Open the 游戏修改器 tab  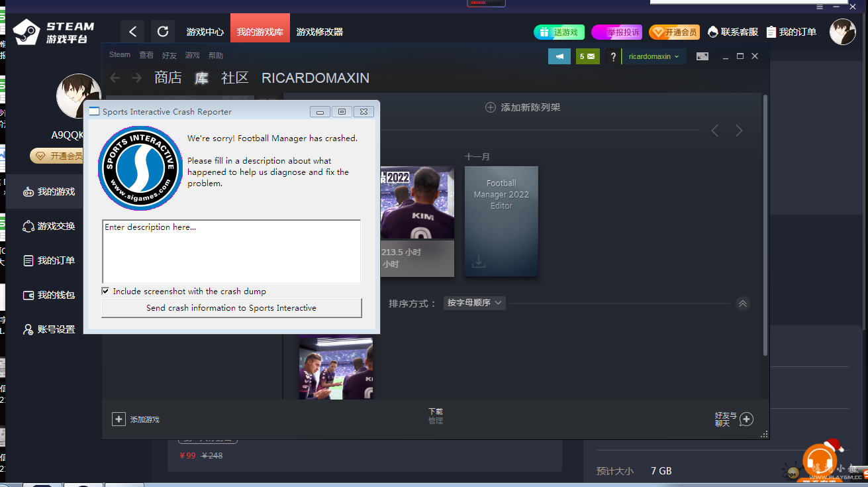320,32
